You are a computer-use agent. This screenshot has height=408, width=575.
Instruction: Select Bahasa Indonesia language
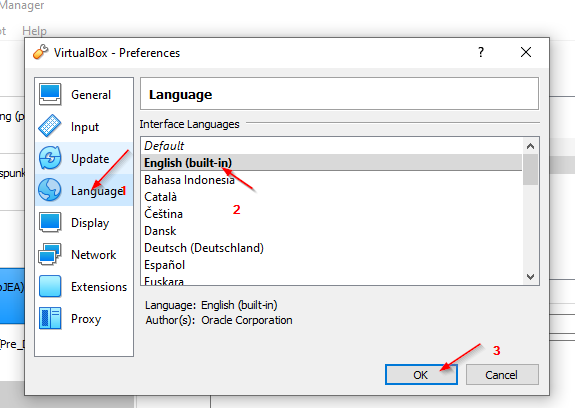click(x=332, y=180)
